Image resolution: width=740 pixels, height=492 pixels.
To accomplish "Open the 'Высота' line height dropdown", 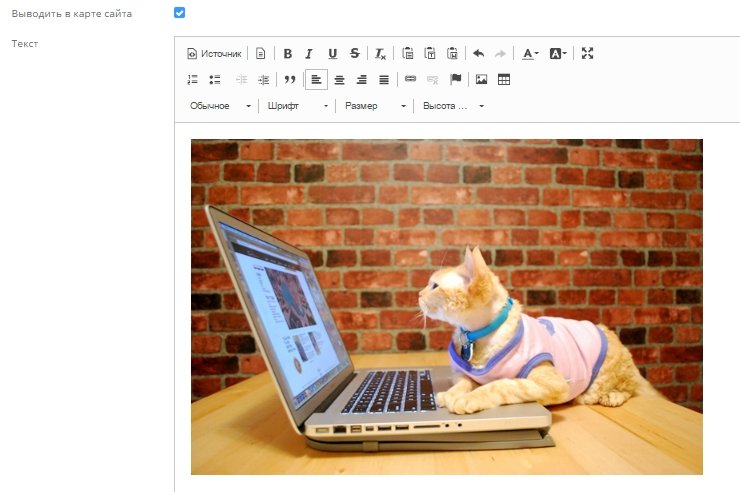I will pyautogui.click(x=453, y=106).
